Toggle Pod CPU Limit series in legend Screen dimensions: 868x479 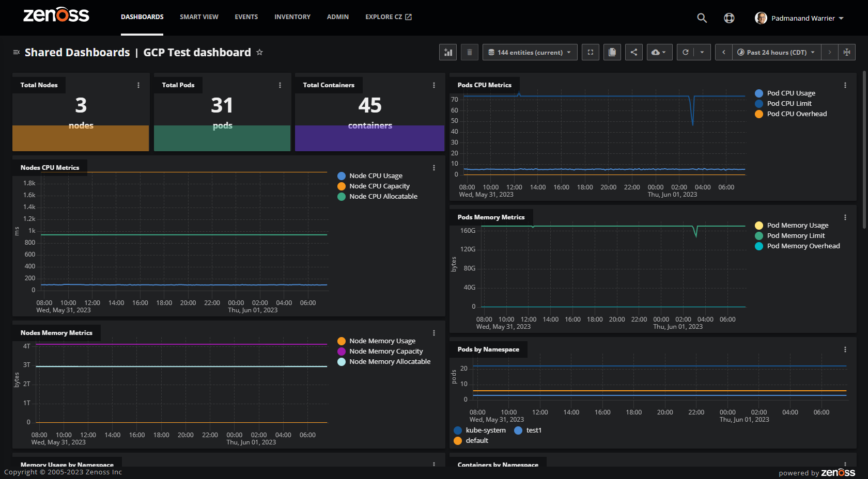pyautogui.click(x=789, y=104)
